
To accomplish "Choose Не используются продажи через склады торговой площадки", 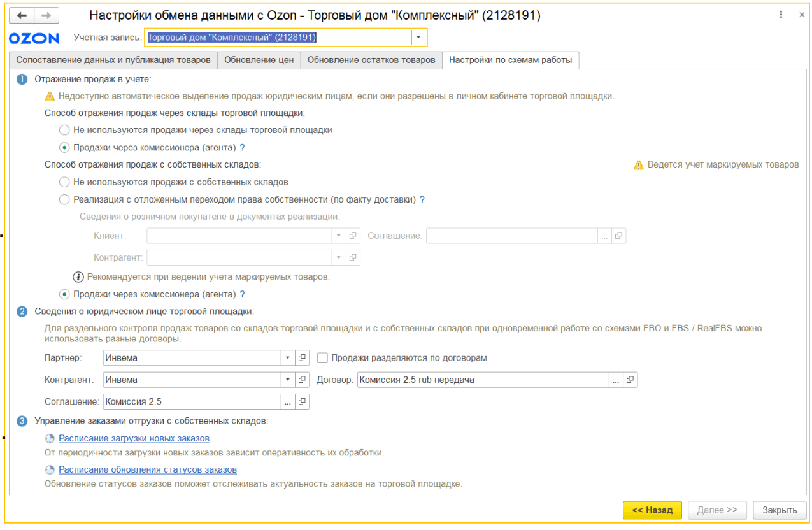I will click(x=64, y=130).
